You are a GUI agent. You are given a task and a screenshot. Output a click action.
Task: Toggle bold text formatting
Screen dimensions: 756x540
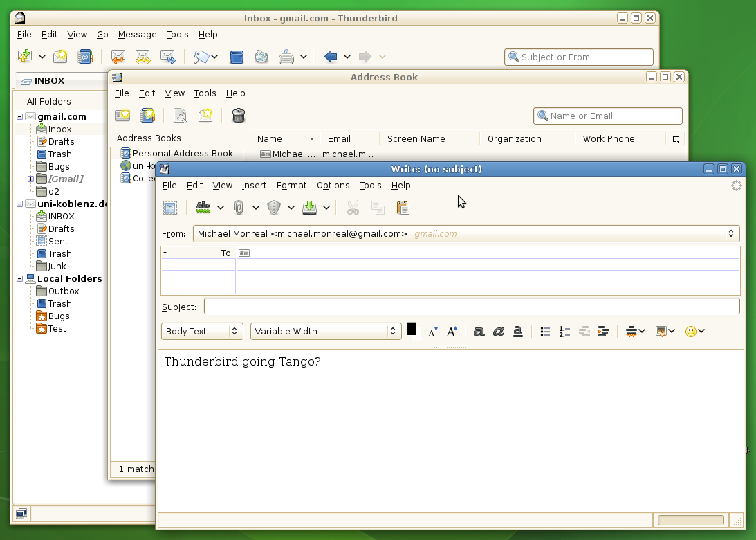[479, 332]
